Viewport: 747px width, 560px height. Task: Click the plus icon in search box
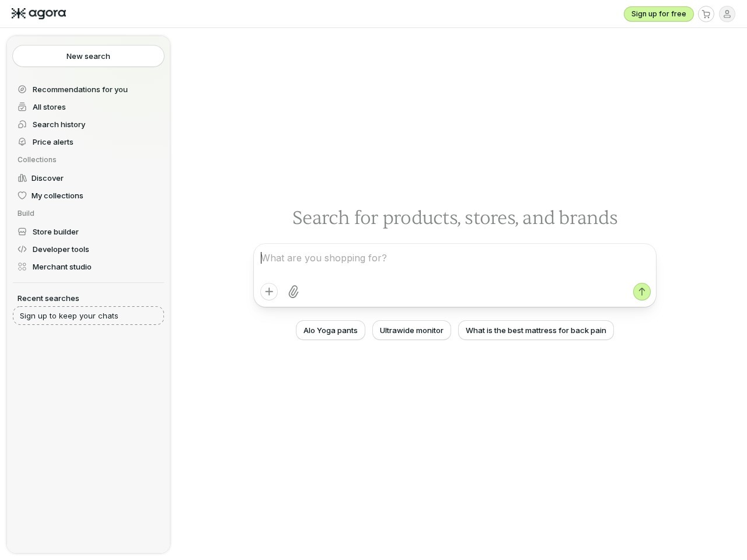(269, 292)
